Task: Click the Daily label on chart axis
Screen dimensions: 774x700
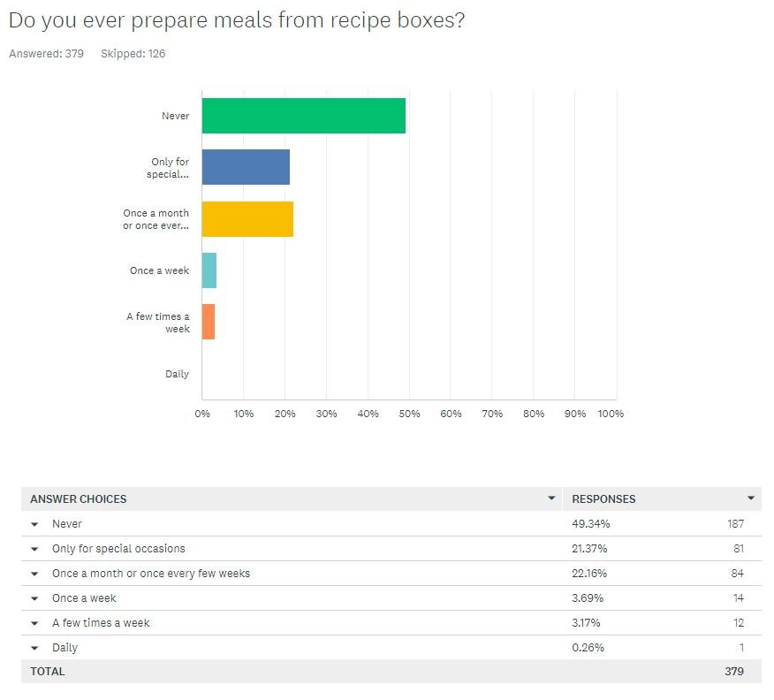Action: (x=178, y=374)
